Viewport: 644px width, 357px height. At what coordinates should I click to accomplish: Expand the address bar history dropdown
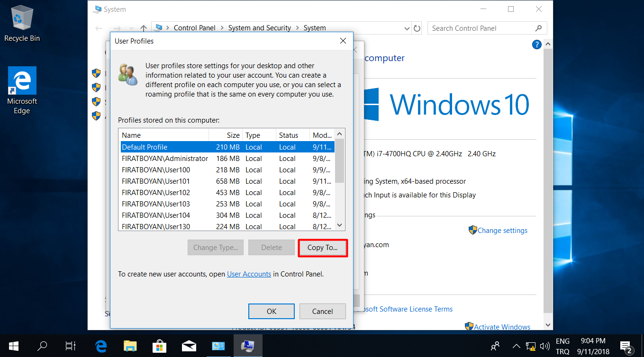407,28
